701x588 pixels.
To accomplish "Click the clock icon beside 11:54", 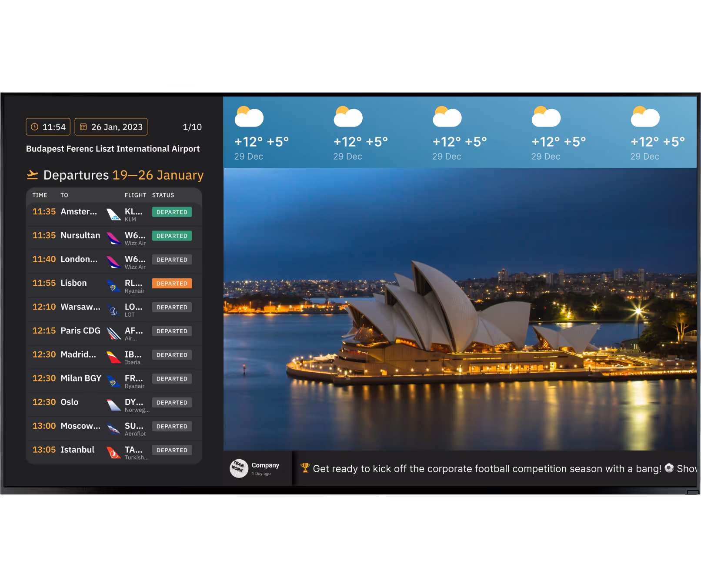I will (35, 127).
